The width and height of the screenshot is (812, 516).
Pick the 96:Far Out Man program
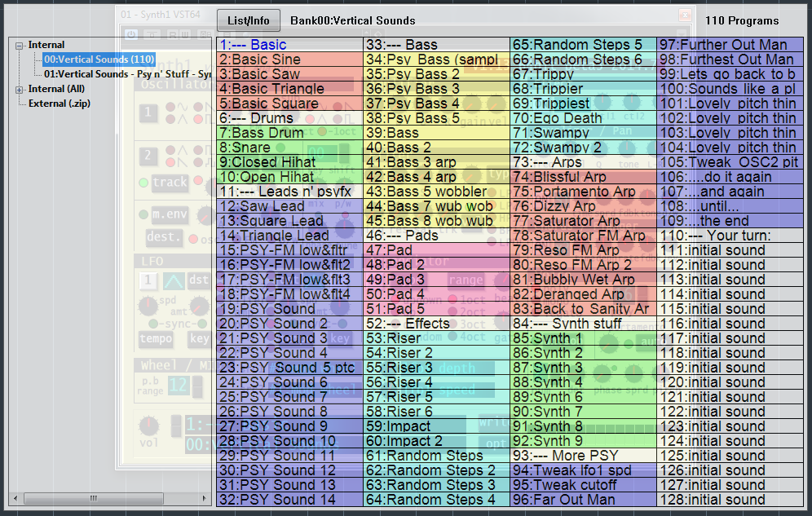tap(563, 500)
